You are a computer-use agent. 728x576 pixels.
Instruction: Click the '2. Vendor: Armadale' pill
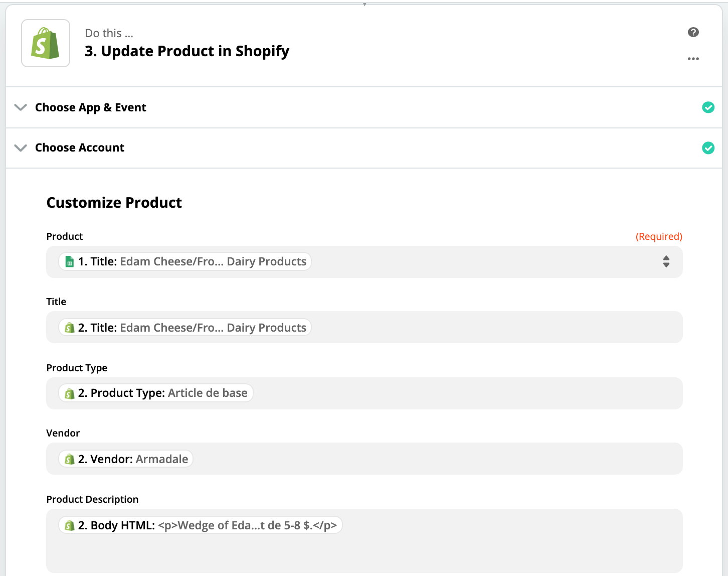[x=126, y=459]
